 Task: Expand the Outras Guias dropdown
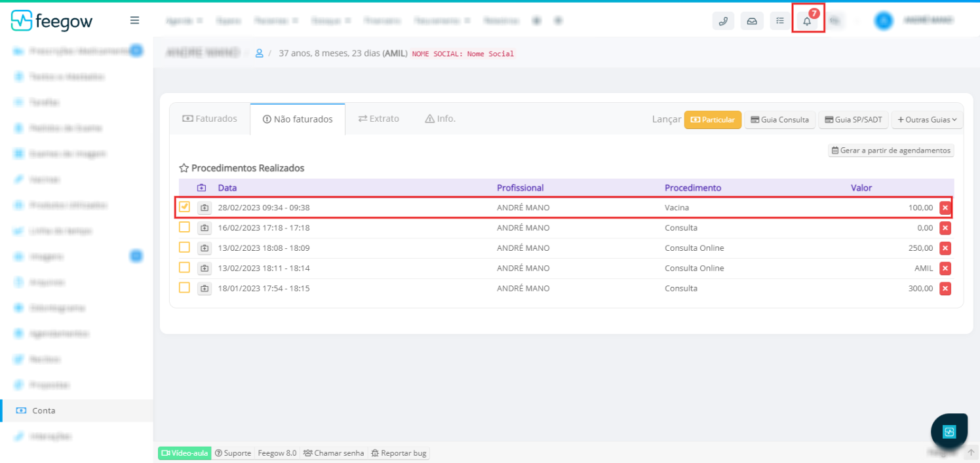(x=927, y=120)
